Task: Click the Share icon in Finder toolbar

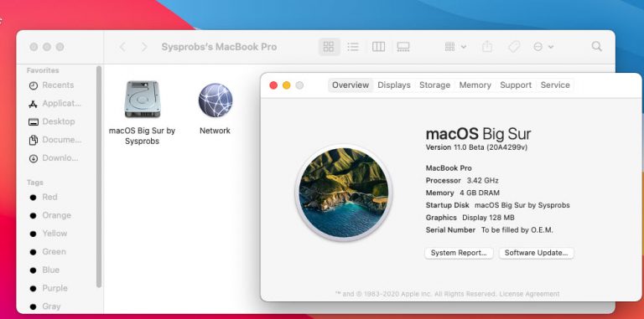Action: click(x=486, y=46)
